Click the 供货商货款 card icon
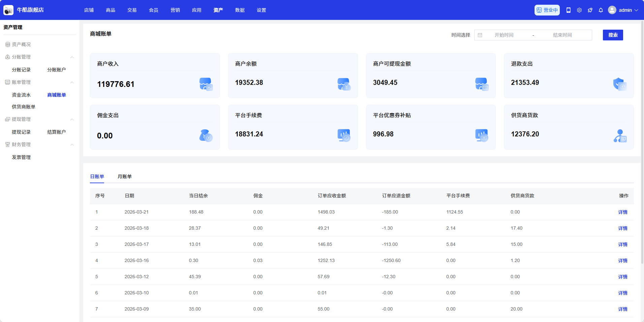 pos(619,136)
